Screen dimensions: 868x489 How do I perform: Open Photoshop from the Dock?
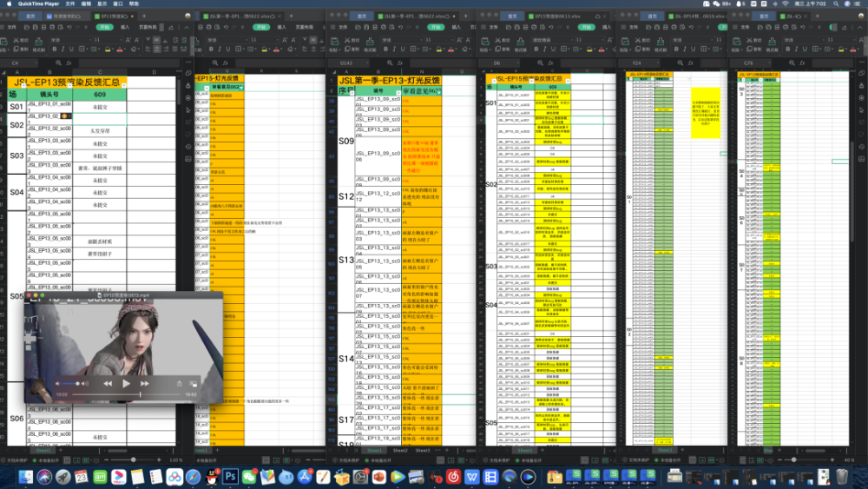click(x=232, y=477)
